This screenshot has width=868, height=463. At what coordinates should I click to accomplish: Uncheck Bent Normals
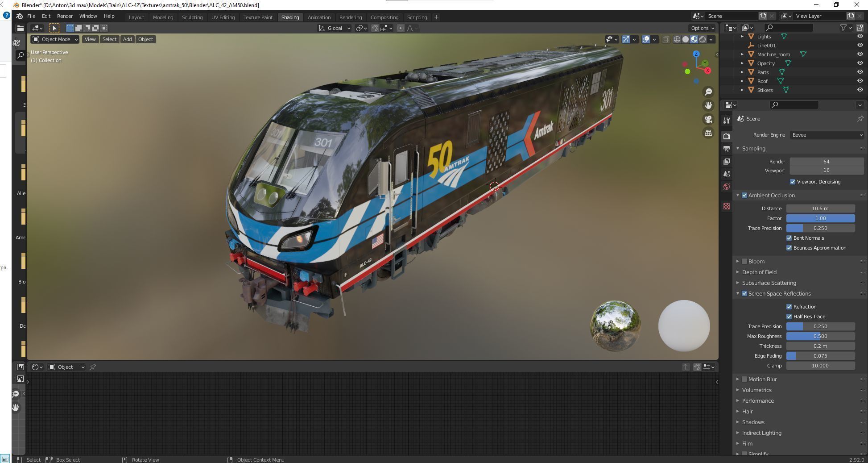789,238
